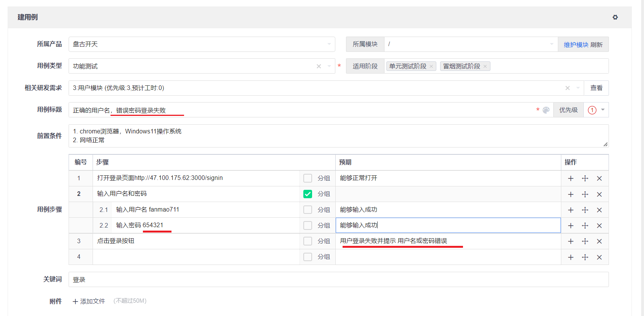Screen dimensions: 644x316
Task: Delete step 2 输入用户名和密码
Action: [x=599, y=194]
